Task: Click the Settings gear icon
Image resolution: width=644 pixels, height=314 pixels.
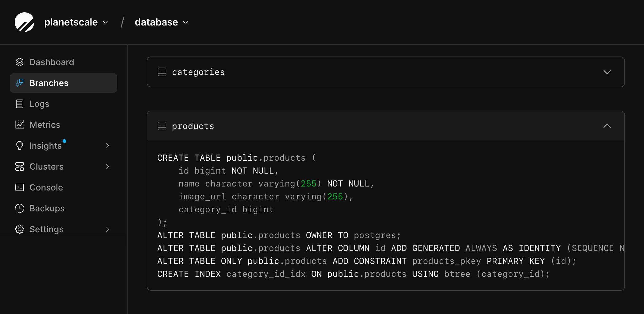Action: coord(20,229)
